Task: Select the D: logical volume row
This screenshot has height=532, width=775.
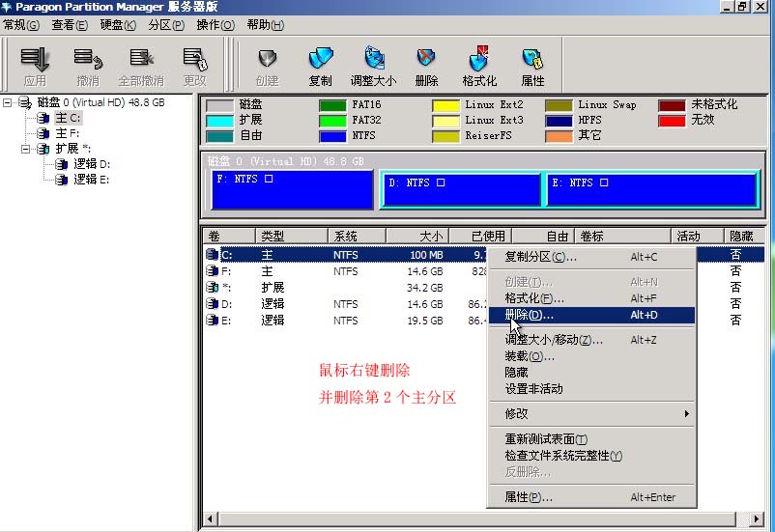Action: [345, 304]
